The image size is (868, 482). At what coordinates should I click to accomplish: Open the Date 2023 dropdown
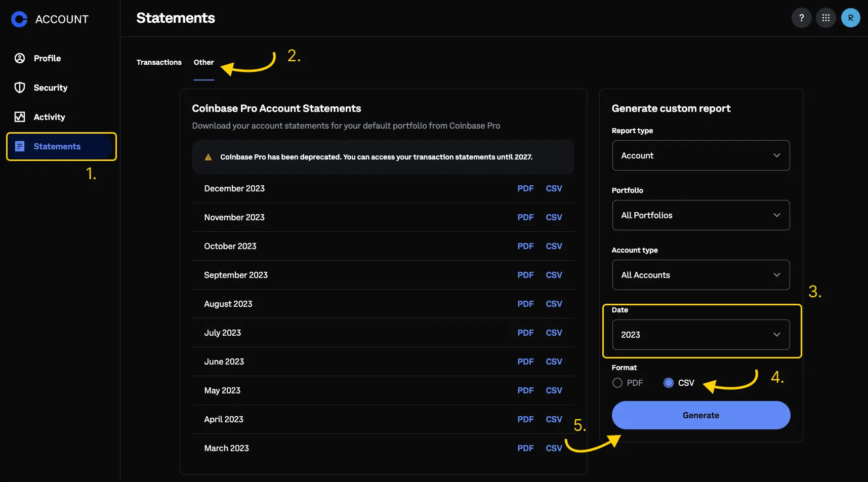coord(701,335)
